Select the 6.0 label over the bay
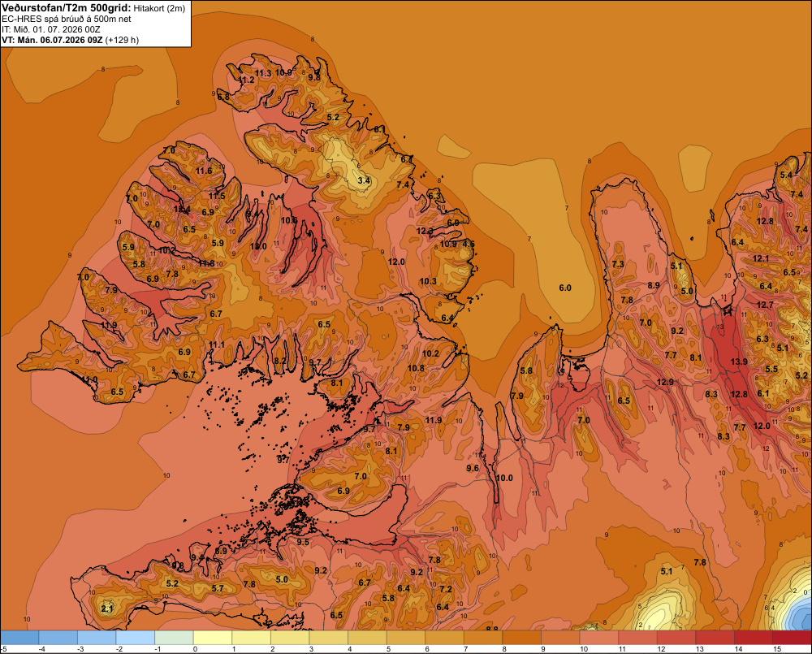This screenshot has width=812, height=654. [565, 288]
